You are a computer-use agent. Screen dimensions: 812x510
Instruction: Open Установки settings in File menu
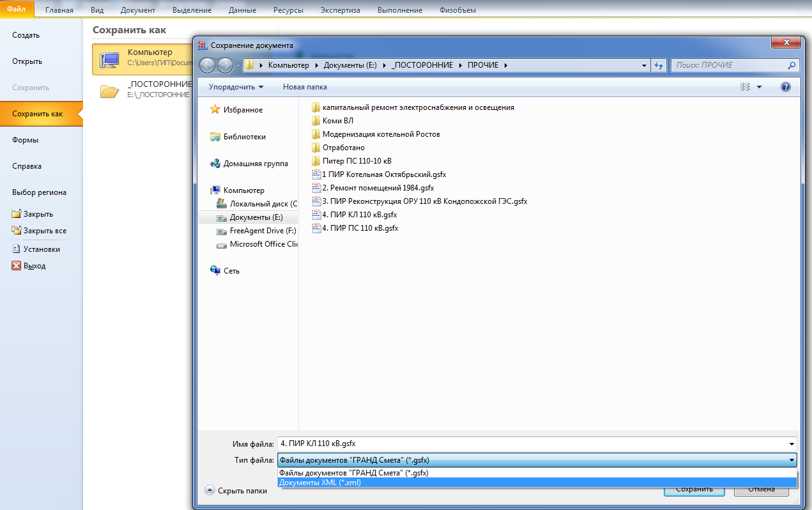pos(41,249)
